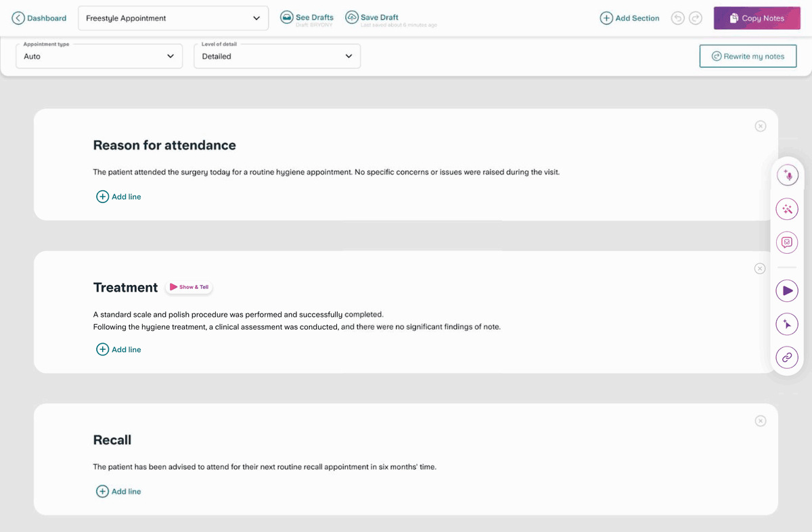Click the text starting "The patient attended the surgery"
This screenshot has width=812, height=532.
[326, 172]
